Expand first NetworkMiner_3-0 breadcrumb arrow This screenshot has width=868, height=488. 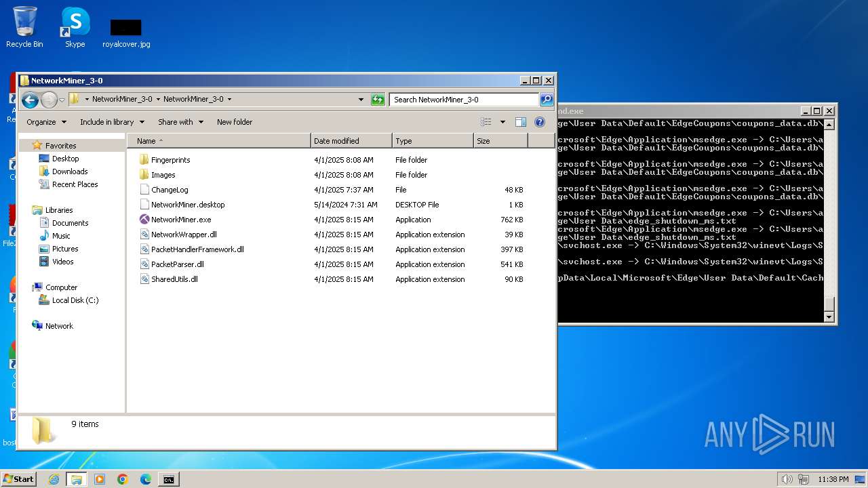pyautogui.click(x=158, y=99)
